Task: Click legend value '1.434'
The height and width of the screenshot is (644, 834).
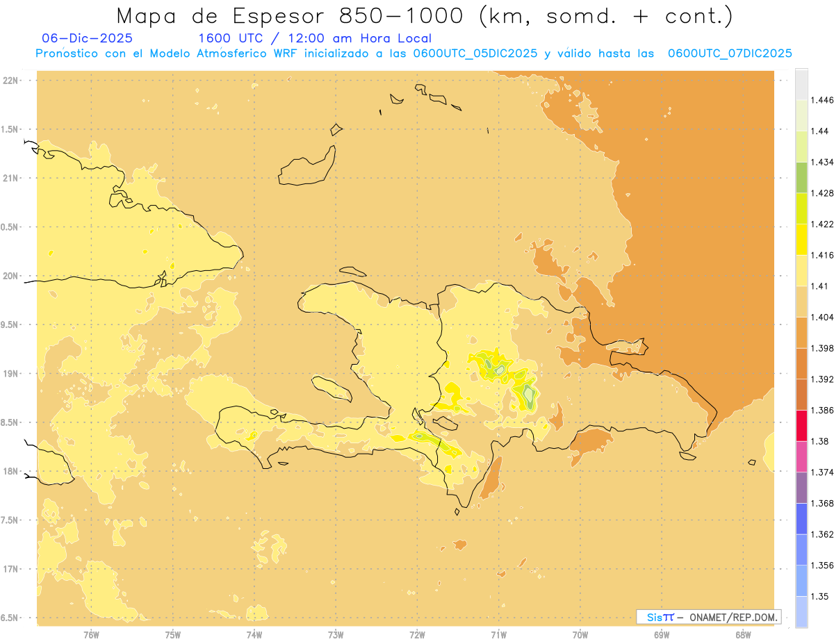Action: click(x=823, y=162)
